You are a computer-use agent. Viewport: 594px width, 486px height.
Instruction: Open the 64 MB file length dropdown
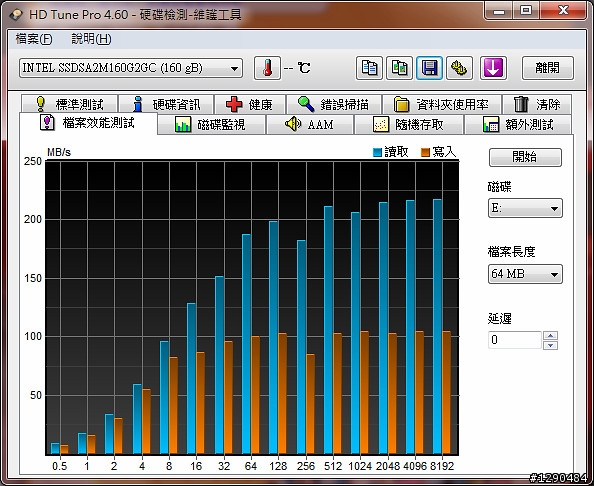525,274
